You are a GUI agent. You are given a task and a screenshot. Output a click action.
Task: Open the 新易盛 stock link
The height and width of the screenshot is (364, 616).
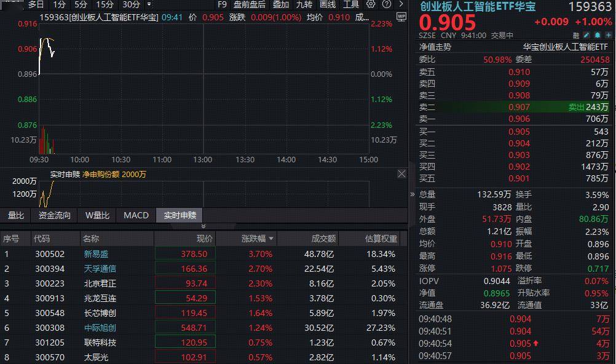[x=97, y=254]
